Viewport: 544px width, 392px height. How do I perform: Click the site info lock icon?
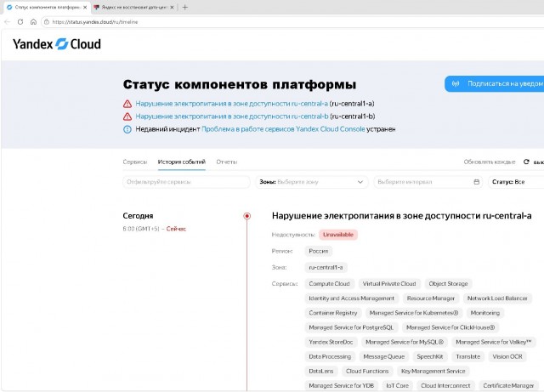[47, 22]
